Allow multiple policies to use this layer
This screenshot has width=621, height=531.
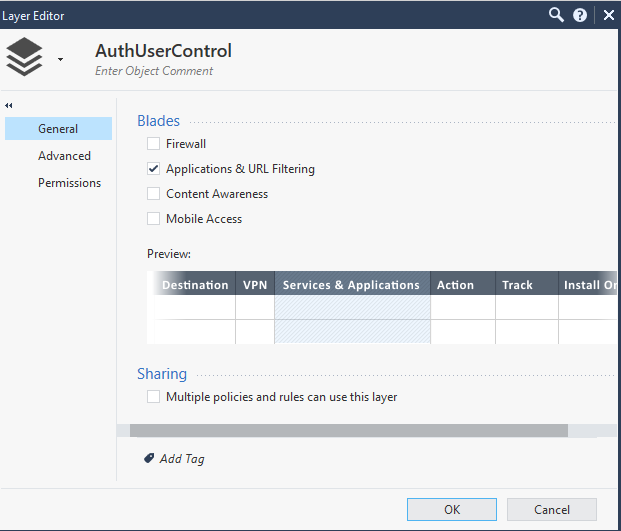(x=153, y=397)
